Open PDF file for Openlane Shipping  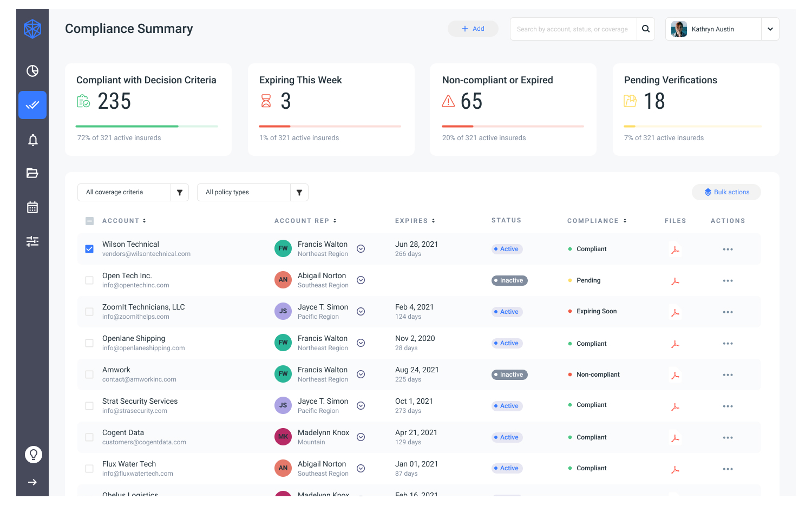point(675,344)
